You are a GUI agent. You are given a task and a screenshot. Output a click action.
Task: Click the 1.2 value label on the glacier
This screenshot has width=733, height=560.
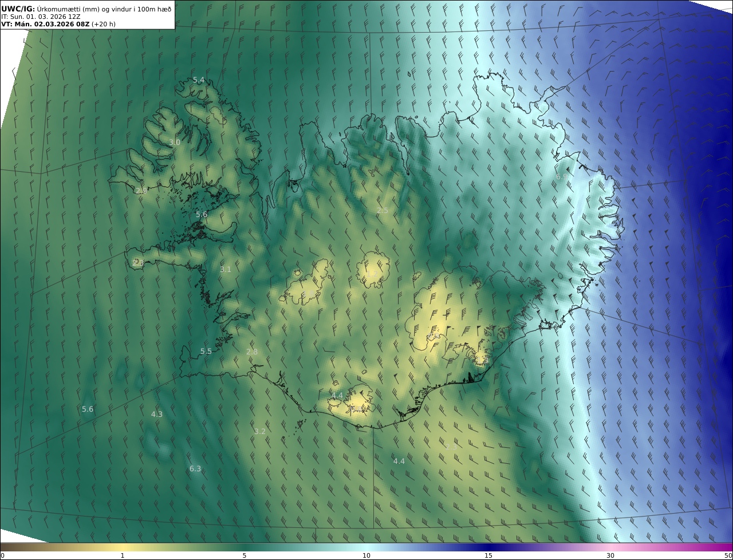point(372,274)
